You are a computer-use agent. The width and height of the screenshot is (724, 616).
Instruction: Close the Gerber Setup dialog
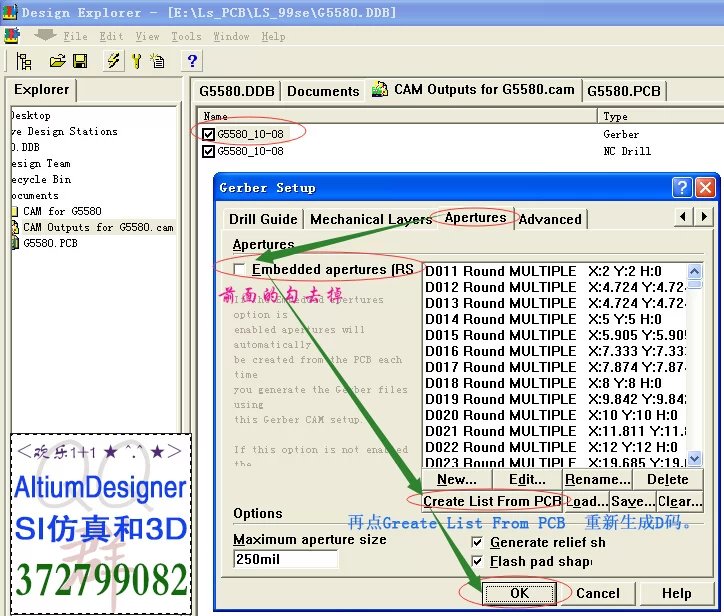(x=705, y=188)
